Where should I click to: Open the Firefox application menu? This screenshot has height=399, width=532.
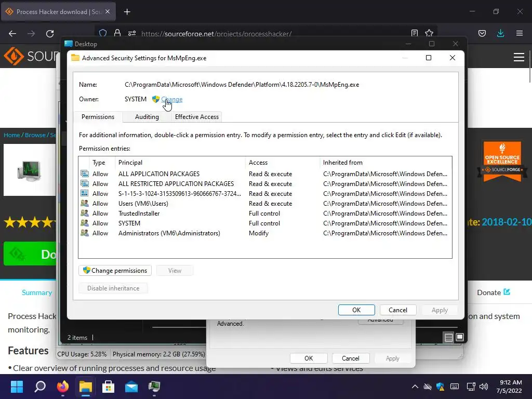coord(519,33)
